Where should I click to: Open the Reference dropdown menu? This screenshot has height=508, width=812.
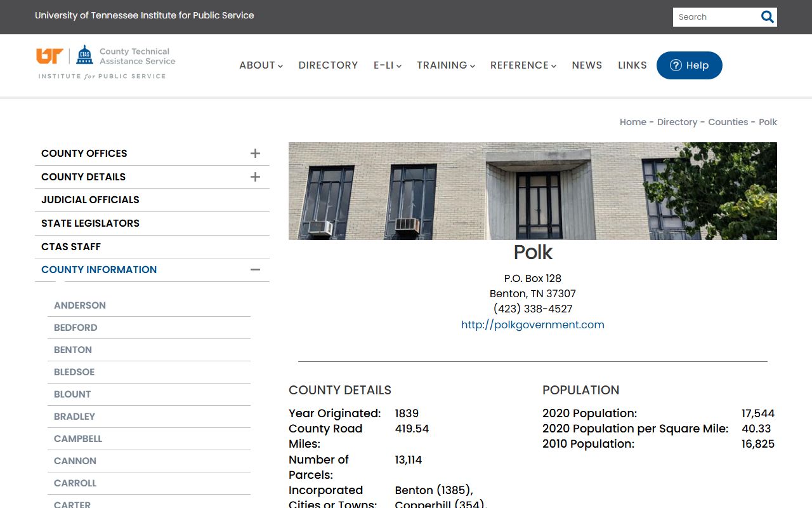[523, 65]
